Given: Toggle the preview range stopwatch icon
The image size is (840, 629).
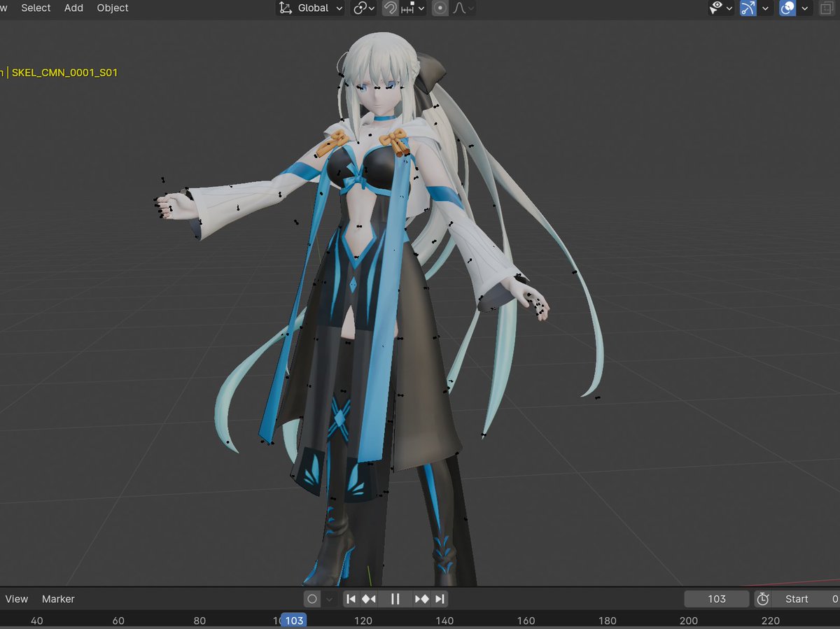Looking at the screenshot, I should point(763,599).
